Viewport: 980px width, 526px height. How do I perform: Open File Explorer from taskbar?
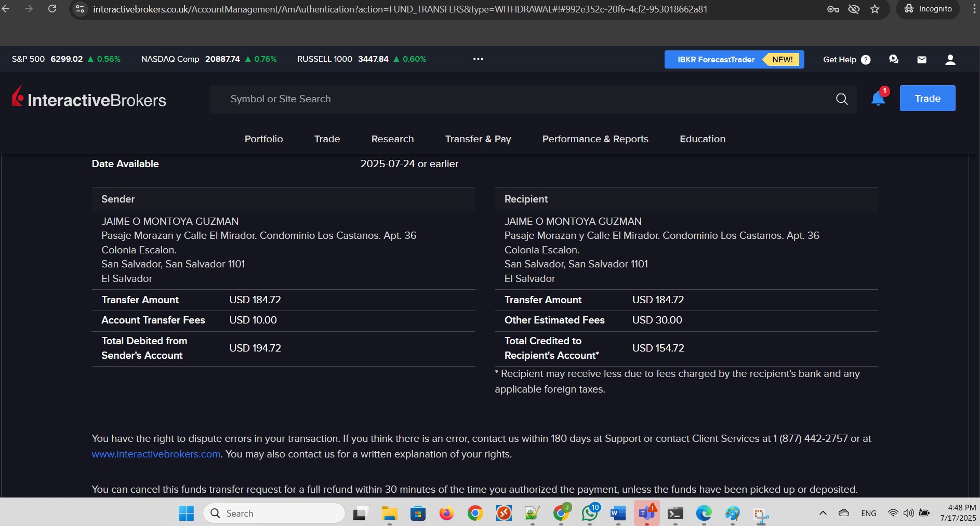coord(389,514)
